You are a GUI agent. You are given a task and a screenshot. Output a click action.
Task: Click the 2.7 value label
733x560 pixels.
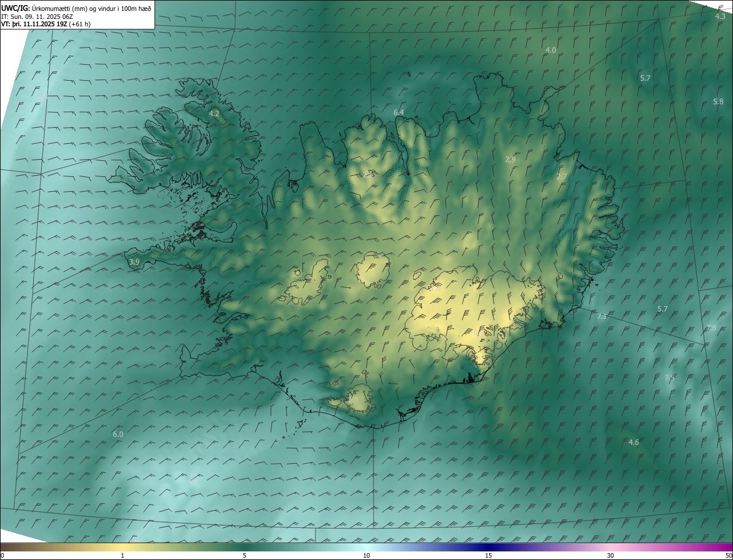tap(561, 177)
